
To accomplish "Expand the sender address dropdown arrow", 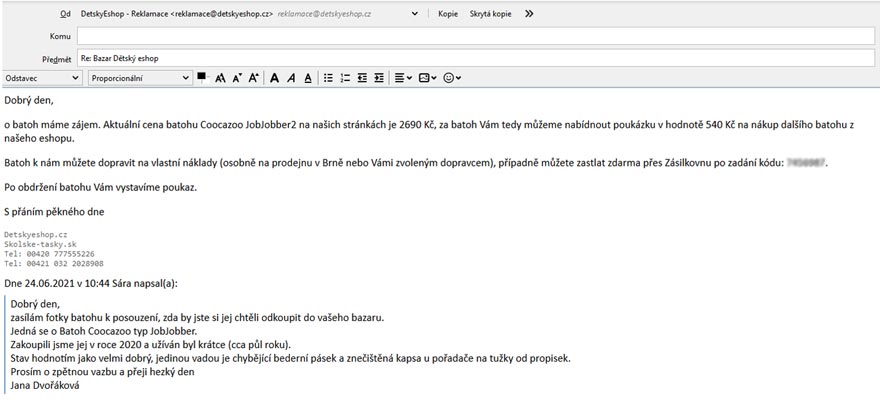I will (x=415, y=15).
